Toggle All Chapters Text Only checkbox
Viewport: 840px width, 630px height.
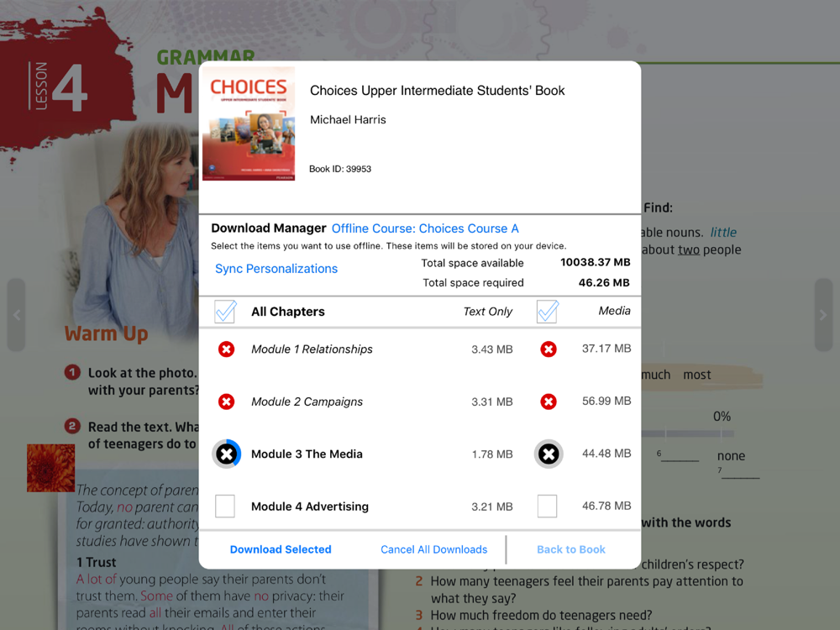pyautogui.click(x=225, y=312)
